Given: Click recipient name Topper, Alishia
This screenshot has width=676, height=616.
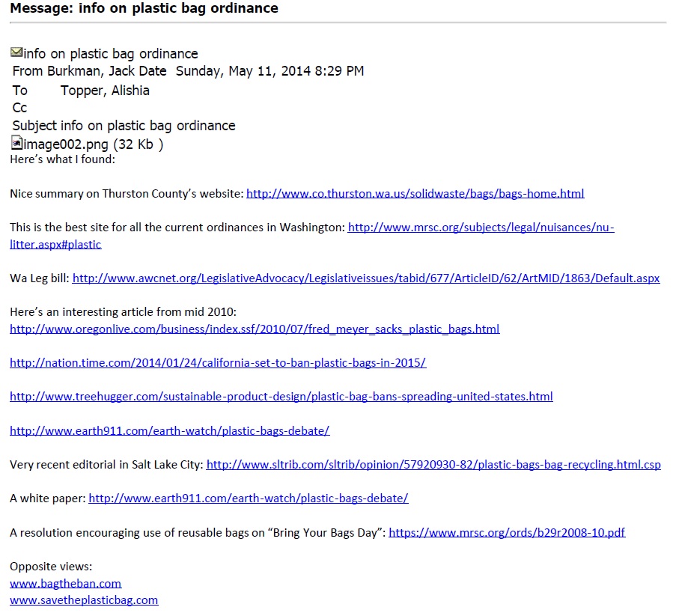Looking at the screenshot, I should tap(105, 91).
